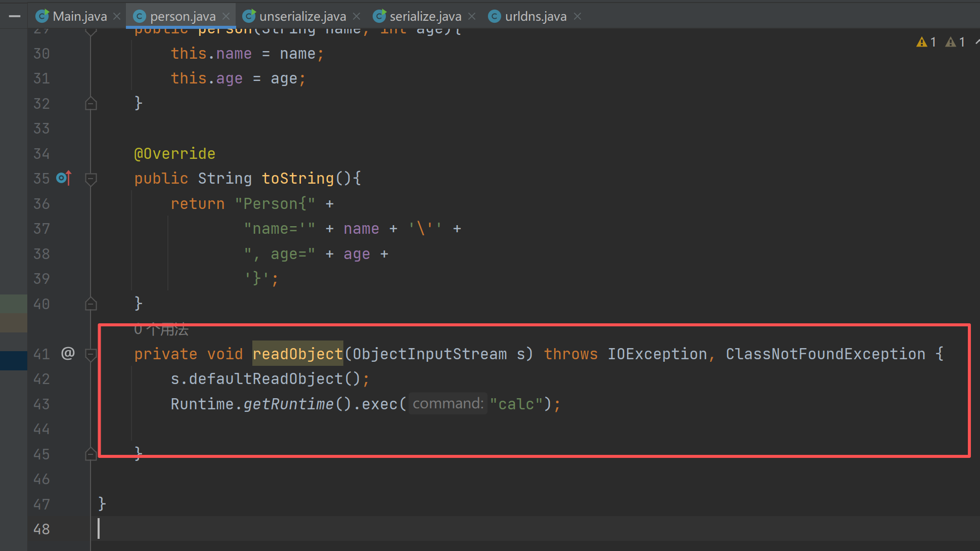Click the class icon on the Main.java tab

click(42, 16)
